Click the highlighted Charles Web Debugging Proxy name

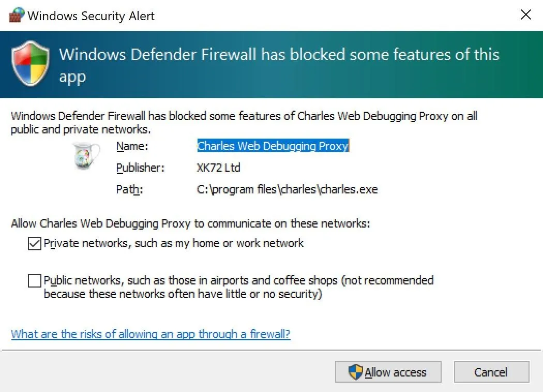(x=273, y=146)
